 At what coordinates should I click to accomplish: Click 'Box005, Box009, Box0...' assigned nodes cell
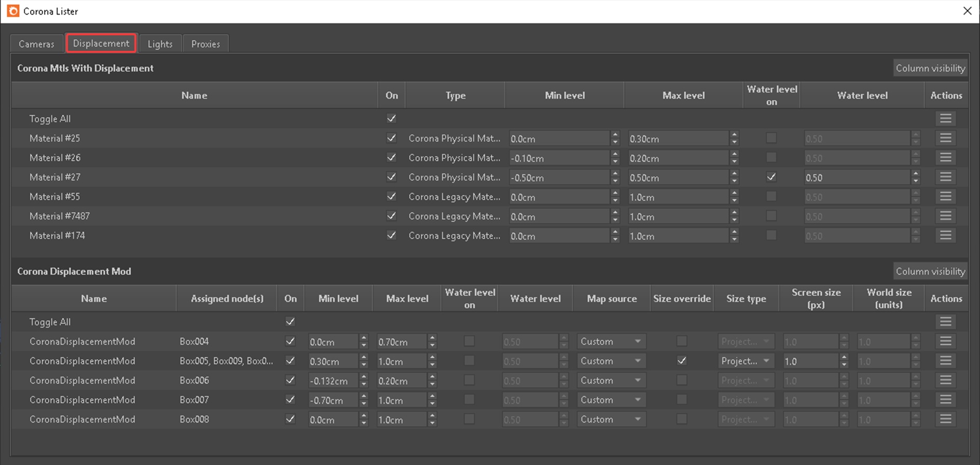226,361
